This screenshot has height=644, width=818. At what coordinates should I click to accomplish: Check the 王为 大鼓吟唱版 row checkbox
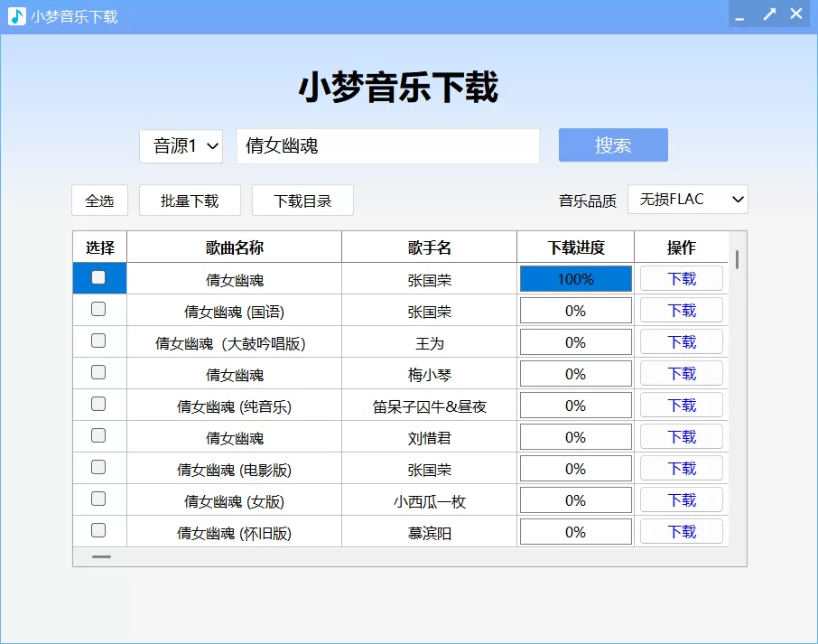[x=98, y=341]
